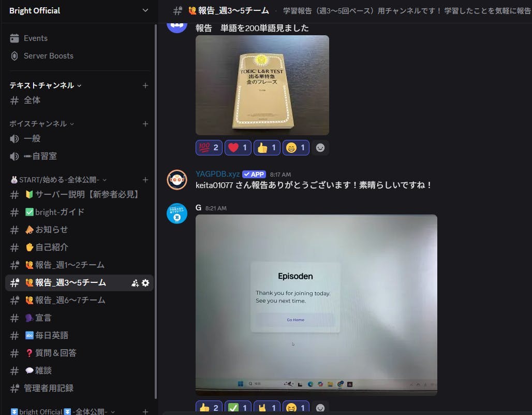Open the Bright Official server dropdown
Viewport: 532px width, 415px height.
(x=145, y=10)
